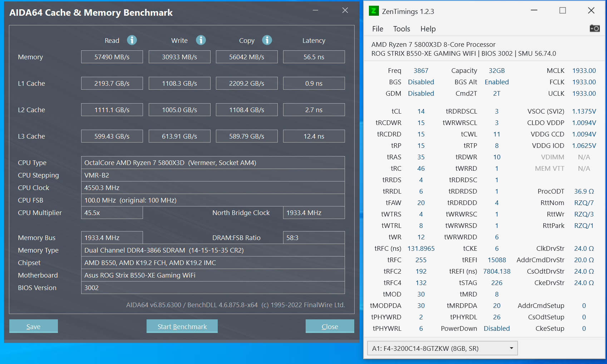This screenshot has width=607, height=364.
Task: Click the Memory Copy value 56042 MB/s
Action: coord(247,57)
